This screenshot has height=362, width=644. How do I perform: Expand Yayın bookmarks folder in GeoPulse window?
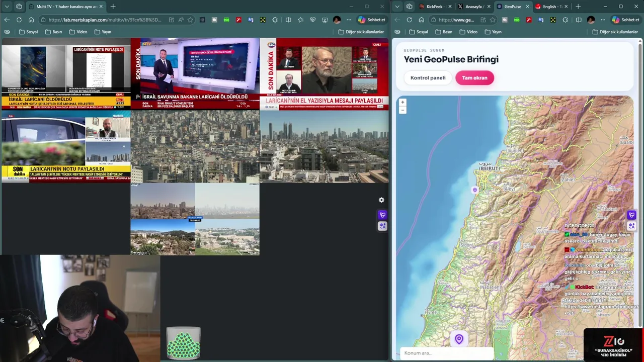point(493,32)
